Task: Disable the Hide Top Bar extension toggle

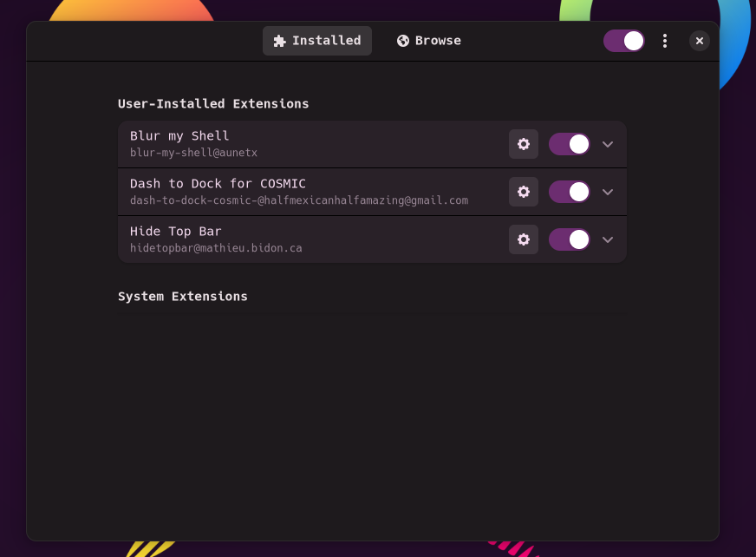Action: point(570,239)
